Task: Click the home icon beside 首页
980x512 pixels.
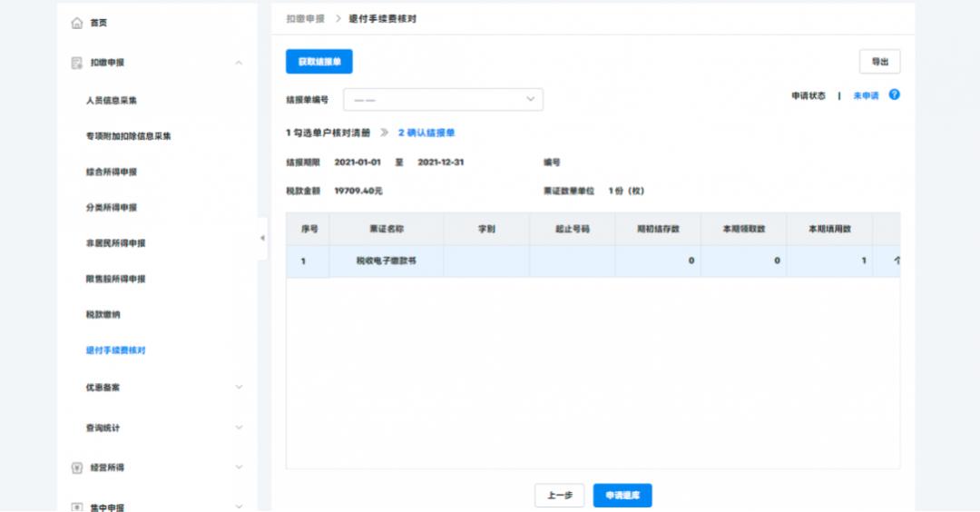Action: click(77, 23)
